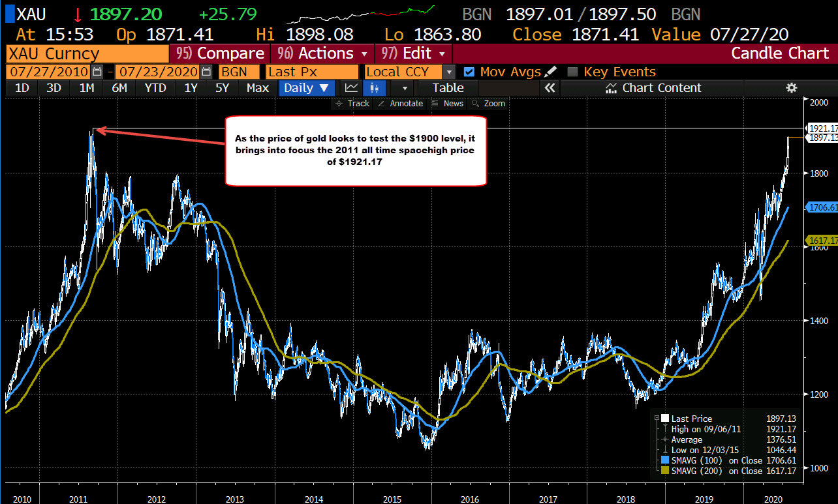The height and width of the screenshot is (504, 838).
Task: Uncheck the Mov Avgs checkbox
Action: pyautogui.click(x=469, y=72)
